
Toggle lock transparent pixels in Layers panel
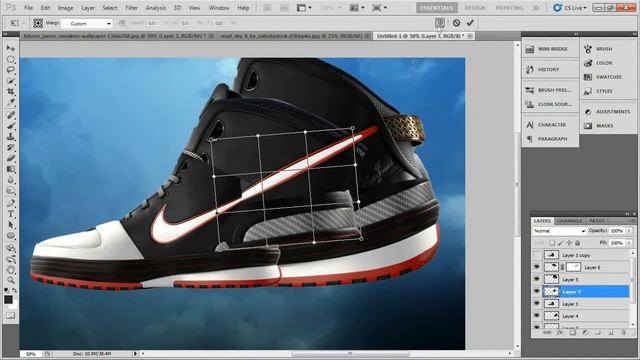552,243
